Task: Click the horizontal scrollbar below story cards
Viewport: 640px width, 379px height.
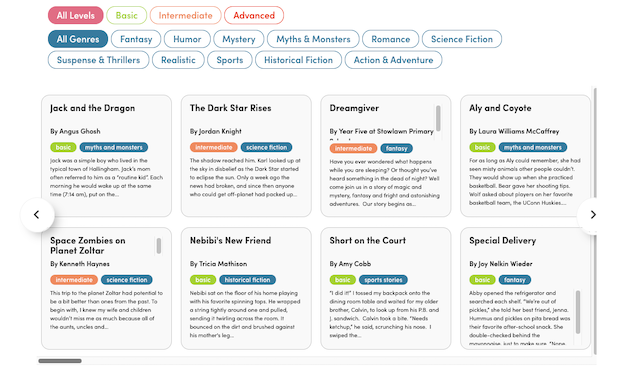Action: tap(60, 361)
